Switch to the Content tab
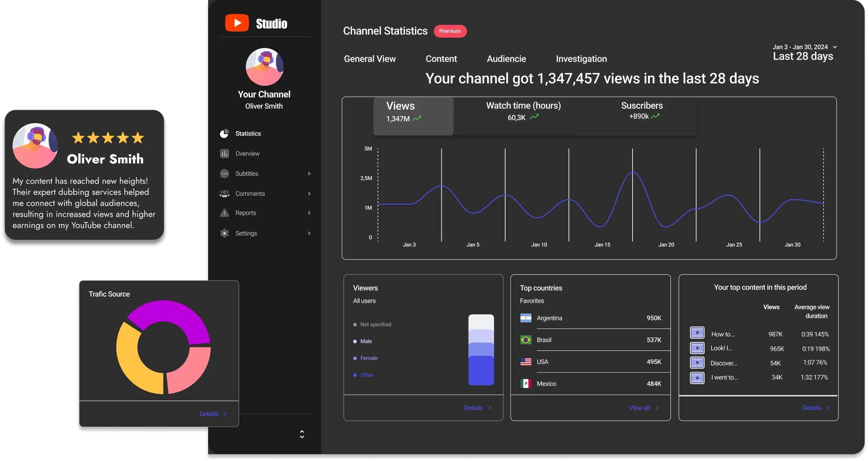This screenshot has height=461, width=868. [441, 59]
